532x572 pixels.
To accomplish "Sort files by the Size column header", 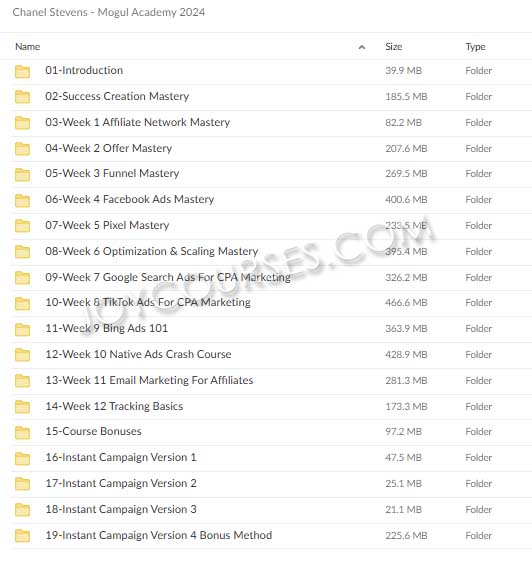I will point(394,47).
